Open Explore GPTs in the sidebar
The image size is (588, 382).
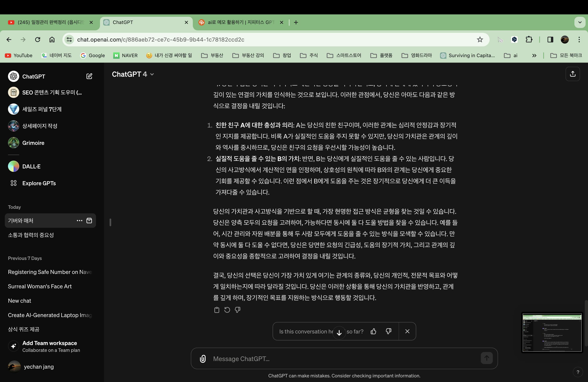(x=39, y=183)
